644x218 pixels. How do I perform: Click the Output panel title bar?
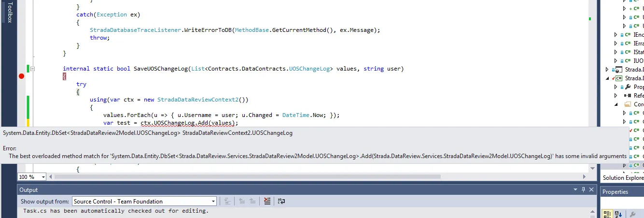click(308, 190)
